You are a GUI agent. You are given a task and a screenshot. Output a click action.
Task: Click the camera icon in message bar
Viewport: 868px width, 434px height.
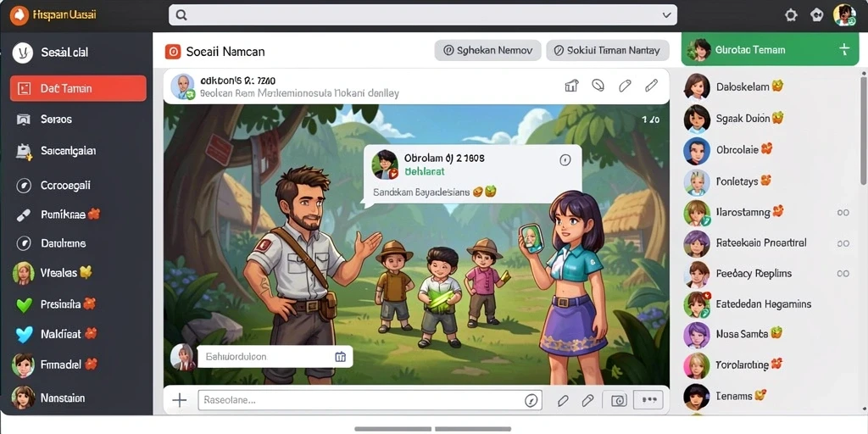(618, 400)
